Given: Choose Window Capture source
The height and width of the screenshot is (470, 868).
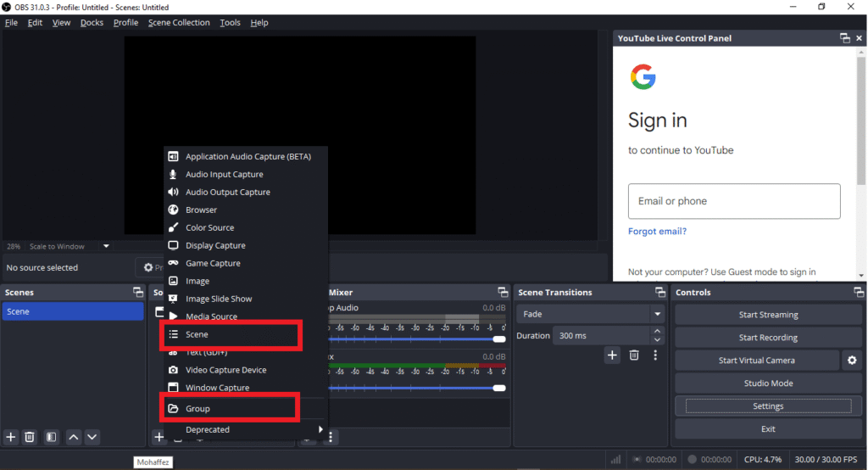Looking at the screenshot, I should pos(245,388).
